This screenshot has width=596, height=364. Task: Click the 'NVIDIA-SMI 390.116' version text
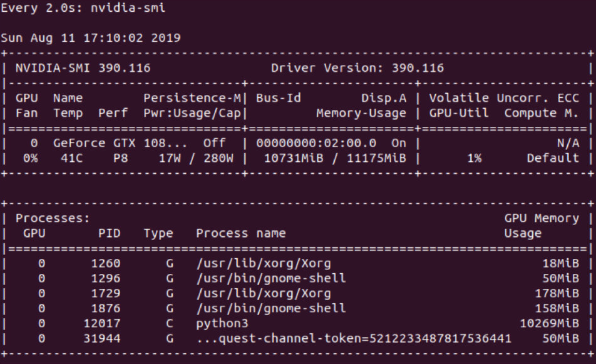83,68
